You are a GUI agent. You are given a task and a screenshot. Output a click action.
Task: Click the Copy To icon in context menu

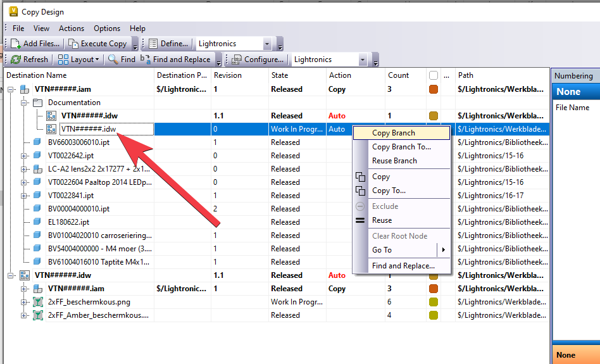360,190
